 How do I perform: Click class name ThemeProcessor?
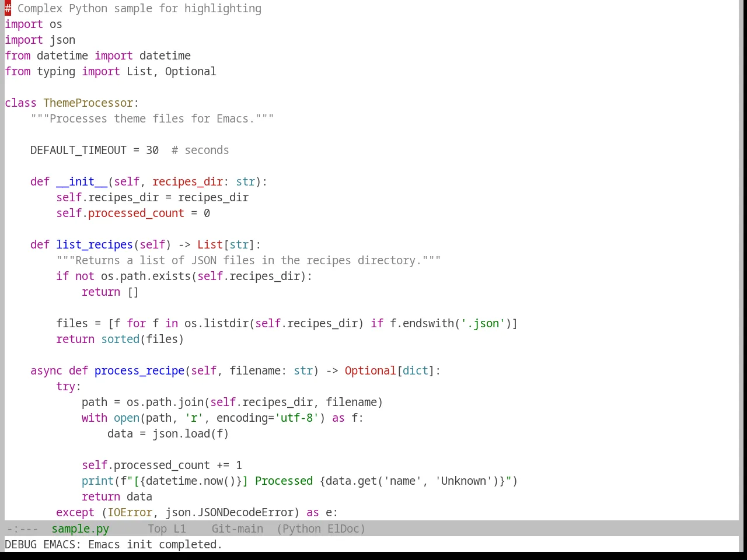(88, 103)
